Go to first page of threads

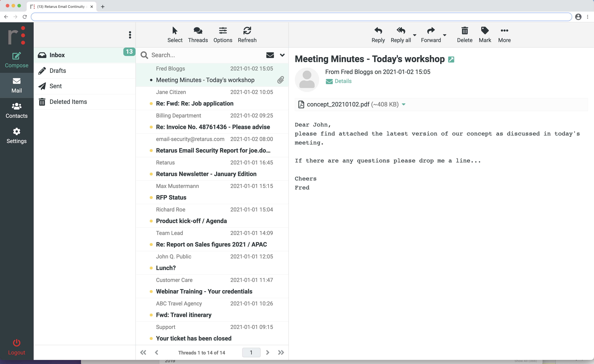tap(143, 352)
